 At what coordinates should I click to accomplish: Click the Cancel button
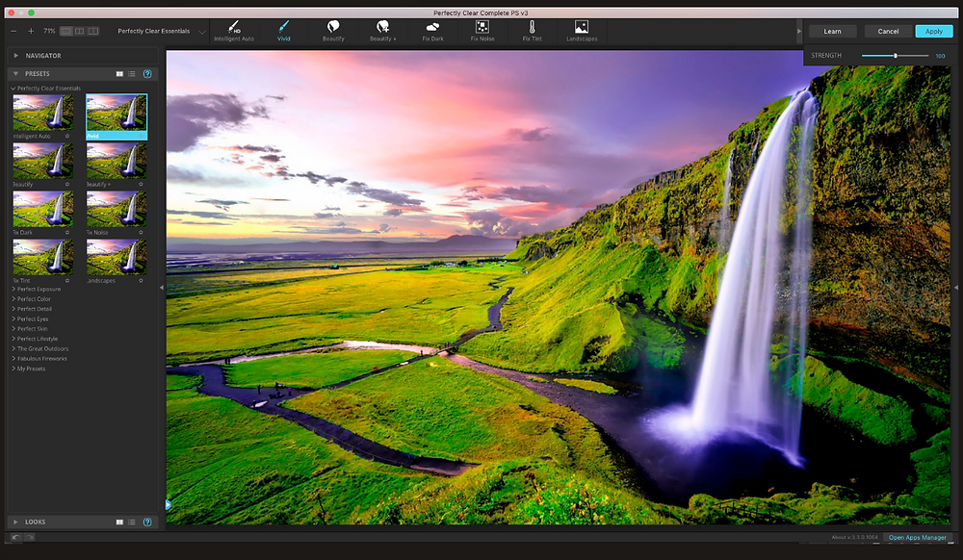888,32
